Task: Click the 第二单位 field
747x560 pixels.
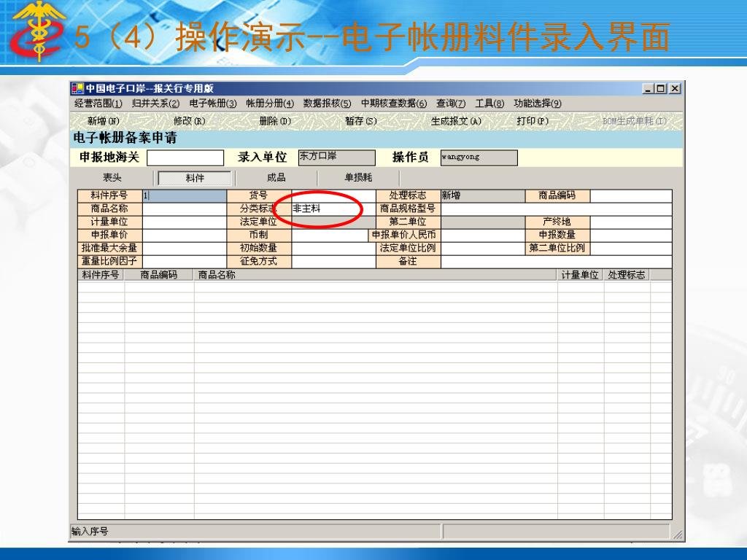Action: [x=483, y=222]
